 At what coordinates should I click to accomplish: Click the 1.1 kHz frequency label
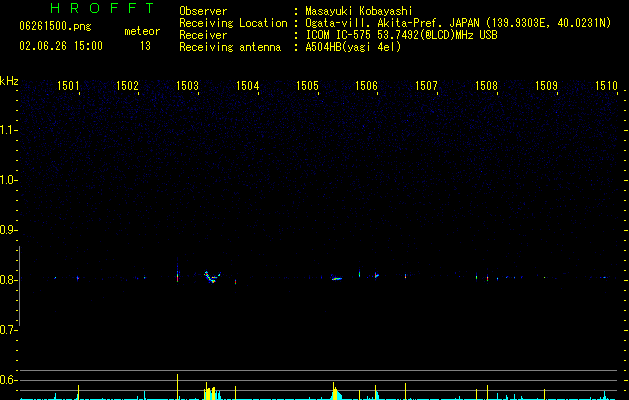pyautogui.click(x=8, y=130)
